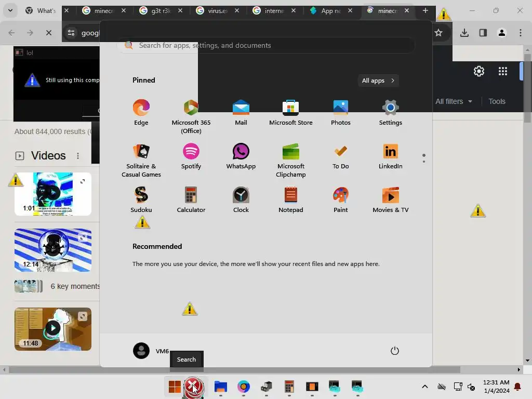The width and height of the screenshot is (532, 399).
Task: Expand the All filters dropdown
Action: [x=454, y=101]
